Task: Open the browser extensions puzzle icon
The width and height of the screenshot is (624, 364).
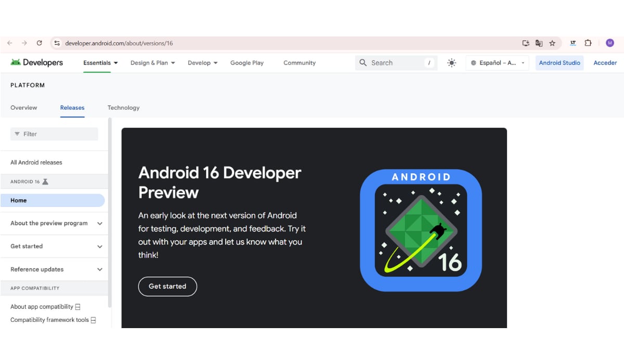Action: (x=588, y=43)
